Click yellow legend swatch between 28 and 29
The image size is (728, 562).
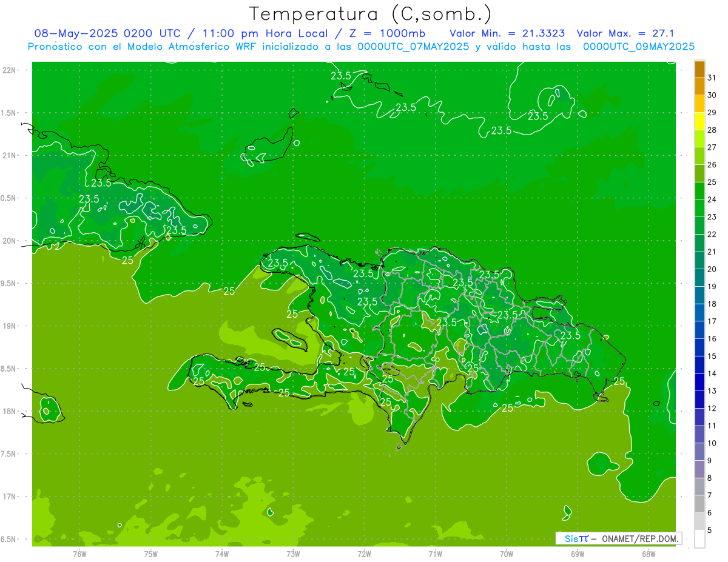point(699,121)
